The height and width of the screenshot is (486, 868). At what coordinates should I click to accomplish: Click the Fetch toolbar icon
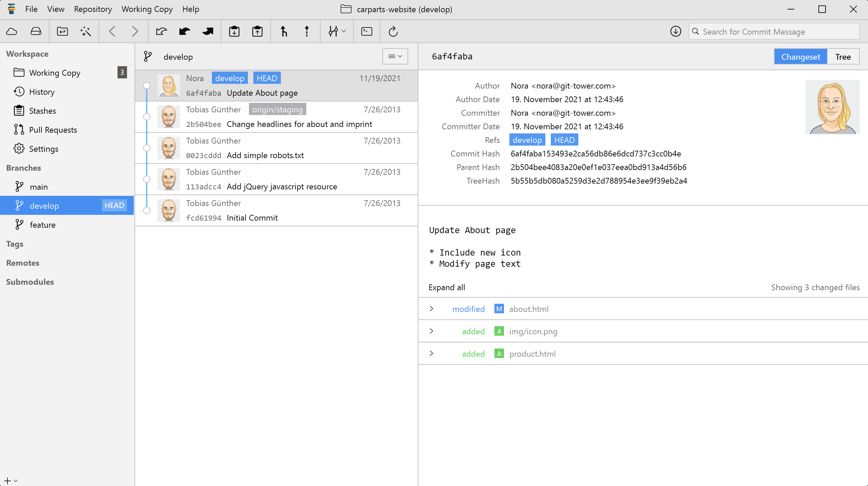point(161,32)
